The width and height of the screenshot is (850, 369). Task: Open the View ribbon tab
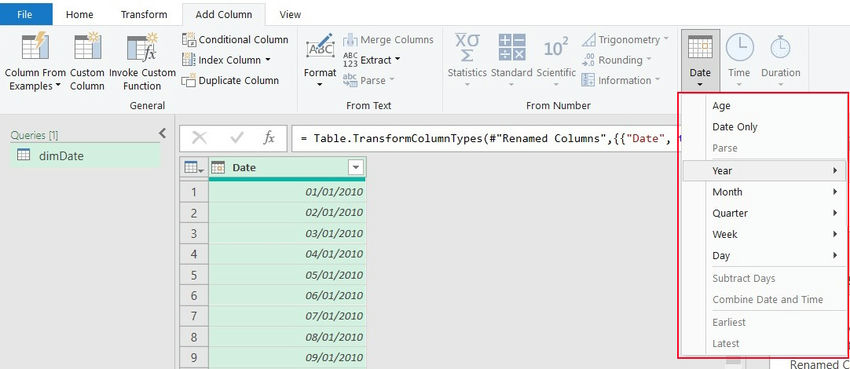(290, 15)
